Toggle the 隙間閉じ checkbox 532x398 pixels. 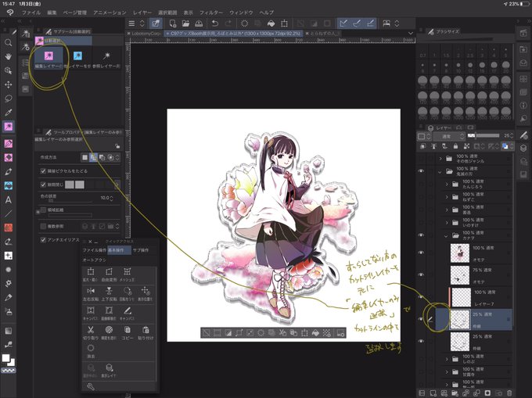pyautogui.click(x=43, y=185)
